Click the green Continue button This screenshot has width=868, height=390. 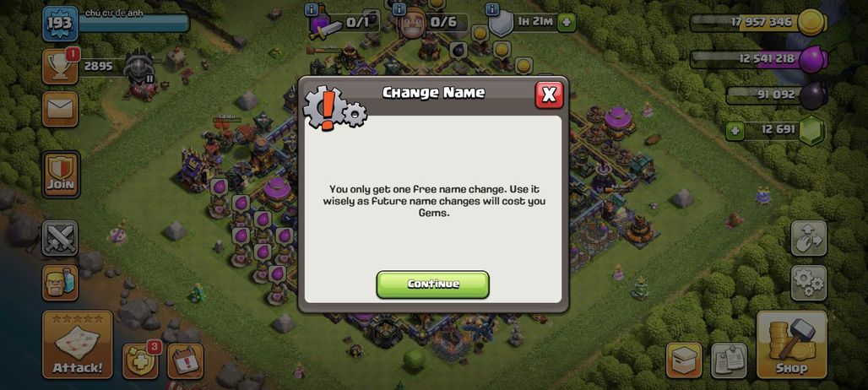pyautogui.click(x=432, y=284)
